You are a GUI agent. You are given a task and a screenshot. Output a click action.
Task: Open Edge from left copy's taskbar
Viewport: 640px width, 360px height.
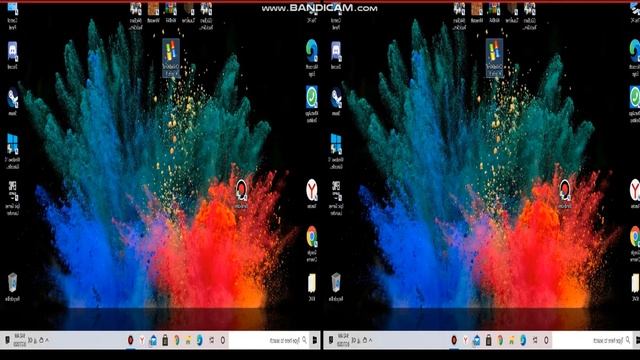(x=200, y=340)
